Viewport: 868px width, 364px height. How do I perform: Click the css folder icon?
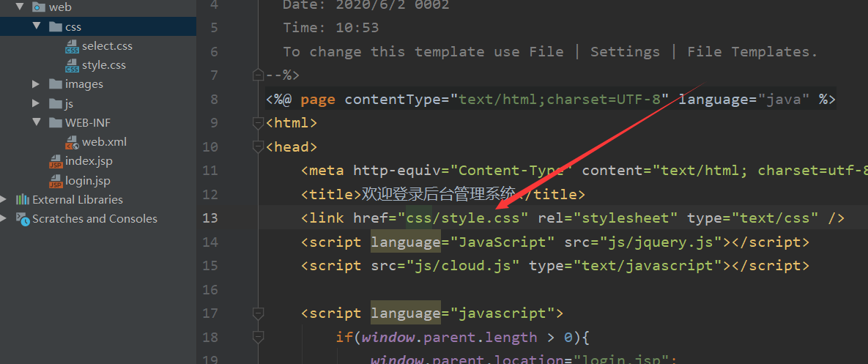[x=56, y=26]
